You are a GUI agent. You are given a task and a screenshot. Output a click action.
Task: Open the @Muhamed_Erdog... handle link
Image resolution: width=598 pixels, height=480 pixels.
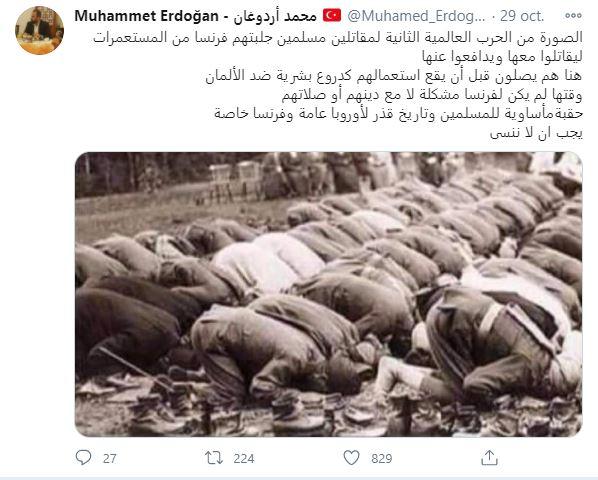click(416, 16)
